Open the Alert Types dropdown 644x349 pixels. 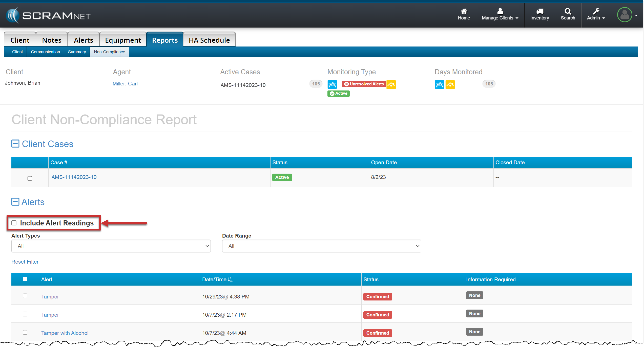tap(111, 246)
